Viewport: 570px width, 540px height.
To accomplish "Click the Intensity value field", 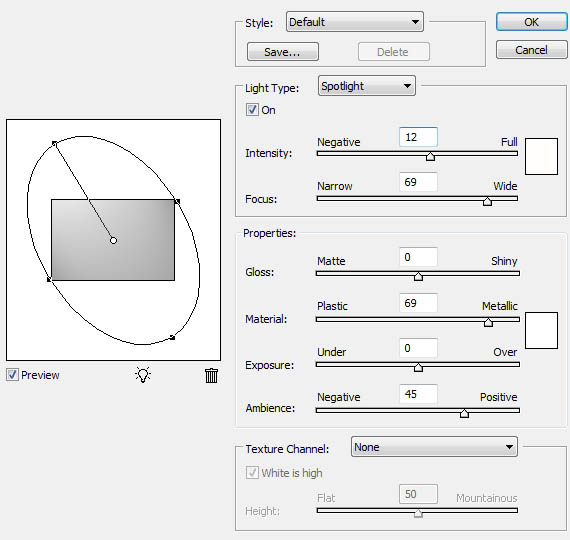I will pyautogui.click(x=418, y=137).
